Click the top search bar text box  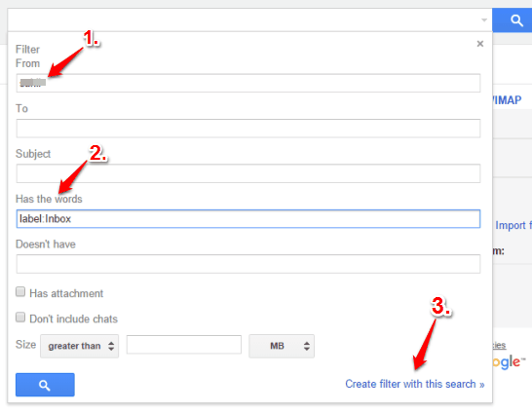(x=243, y=20)
